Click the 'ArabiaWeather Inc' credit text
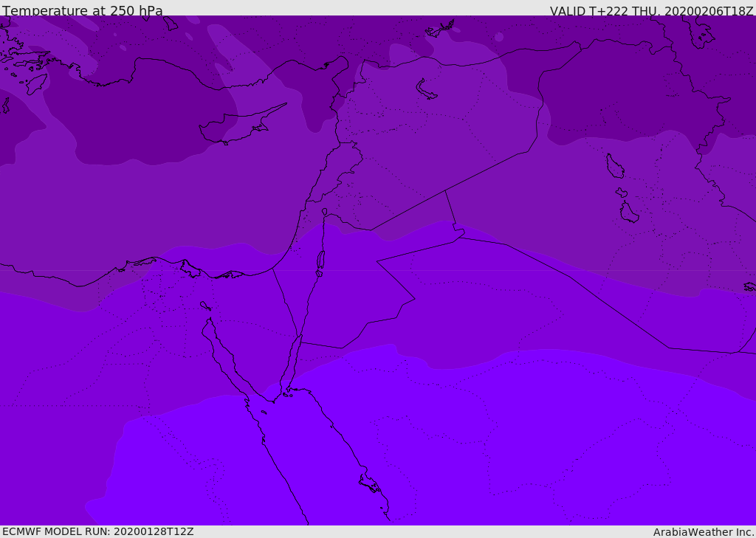Screen dimensions: 756x538 pyautogui.click(x=703, y=532)
